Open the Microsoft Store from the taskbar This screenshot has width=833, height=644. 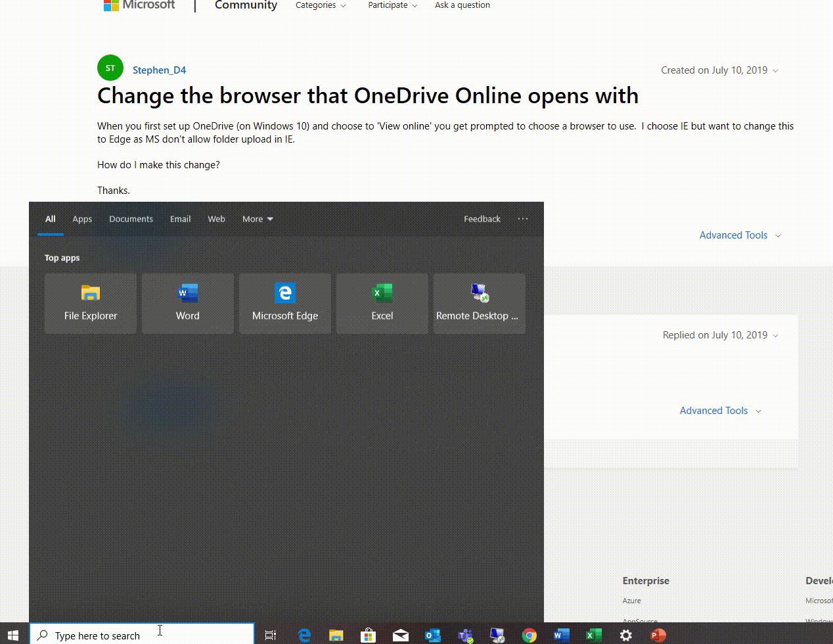click(368, 635)
